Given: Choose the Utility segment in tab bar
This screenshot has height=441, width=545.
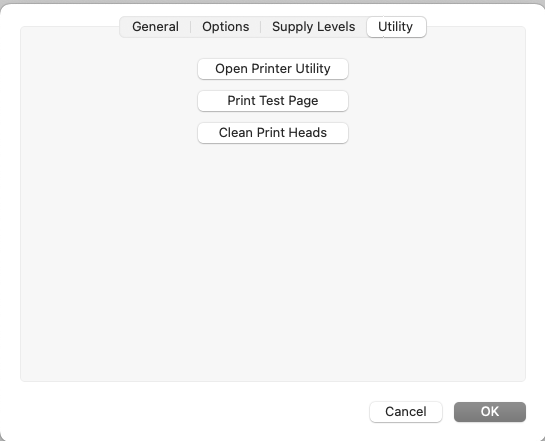Looking at the screenshot, I should click(396, 27).
